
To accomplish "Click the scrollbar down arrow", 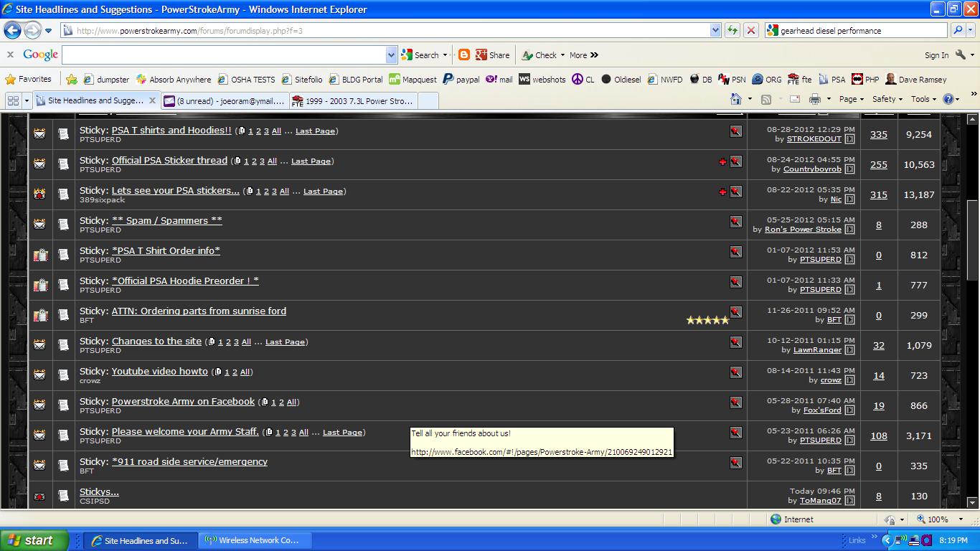I will coord(973,503).
